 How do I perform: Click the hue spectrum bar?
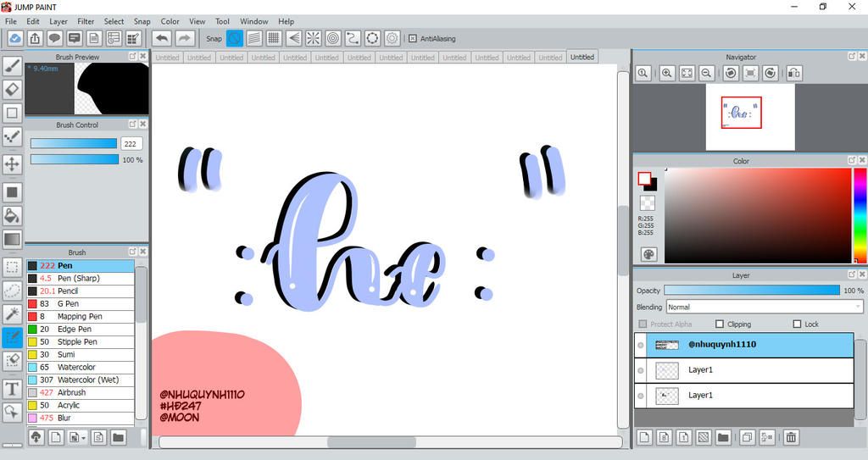pyautogui.click(x=860, y=215)
